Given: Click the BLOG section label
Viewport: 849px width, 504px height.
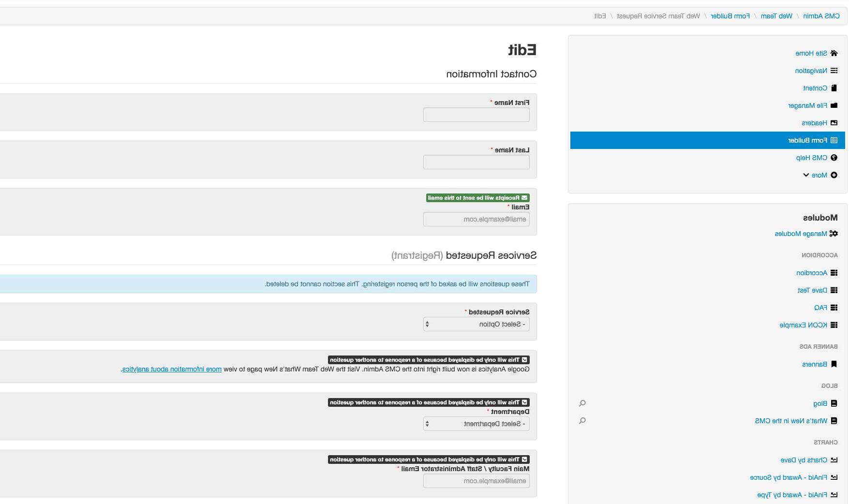Looking at the screenshot, I should (829, 385).
